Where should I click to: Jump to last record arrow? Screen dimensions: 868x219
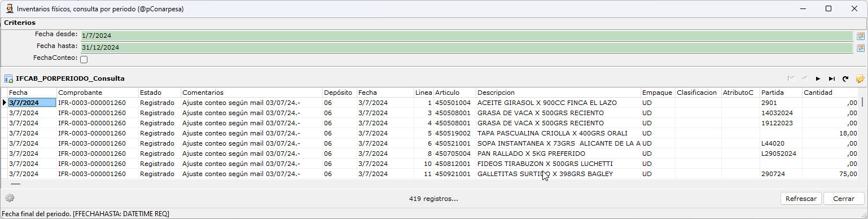[x=831, y=79]
